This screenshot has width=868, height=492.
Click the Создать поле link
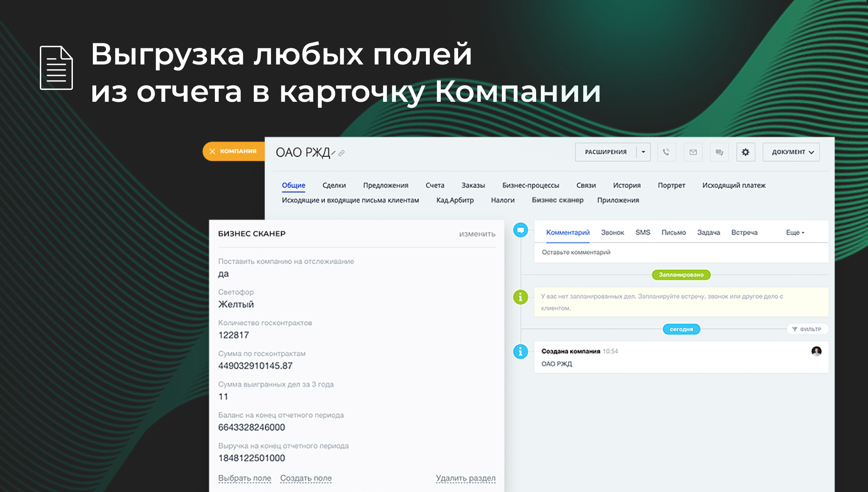point(306,478)
